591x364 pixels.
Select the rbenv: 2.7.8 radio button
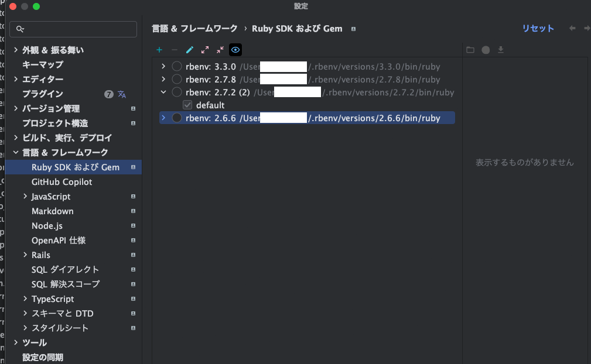177,80
